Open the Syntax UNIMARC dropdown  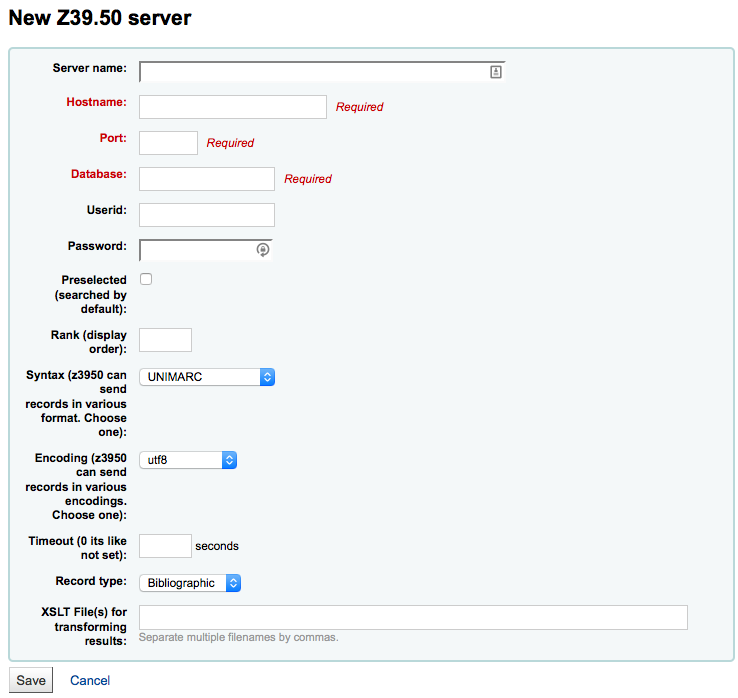click(x=206, y=377)
